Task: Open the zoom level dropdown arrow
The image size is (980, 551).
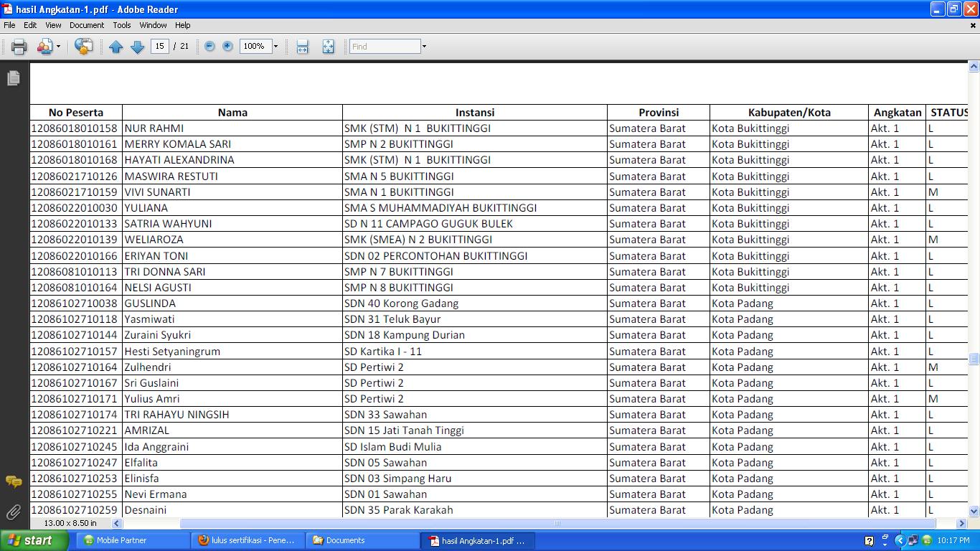Action: (x=275, y=46)
